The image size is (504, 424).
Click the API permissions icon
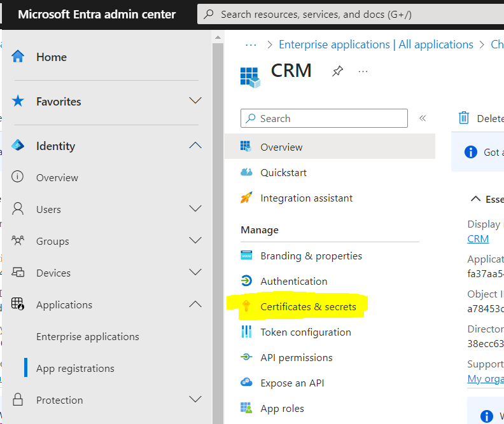(x=246, y=357)
